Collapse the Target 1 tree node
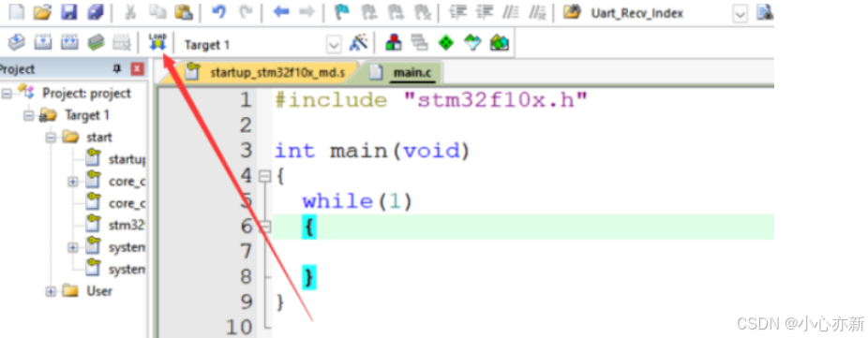Viewport: 868px width, 338px height. 29,115
